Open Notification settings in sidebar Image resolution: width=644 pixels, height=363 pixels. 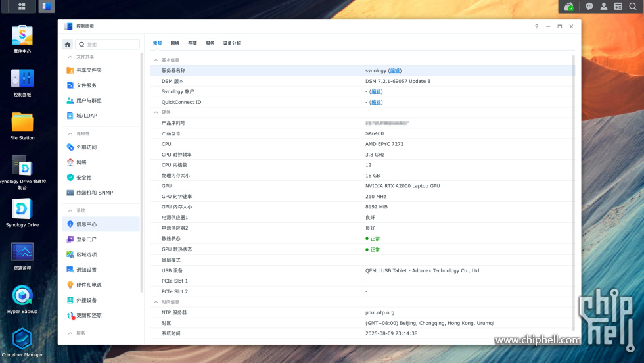tap(101, 270)
